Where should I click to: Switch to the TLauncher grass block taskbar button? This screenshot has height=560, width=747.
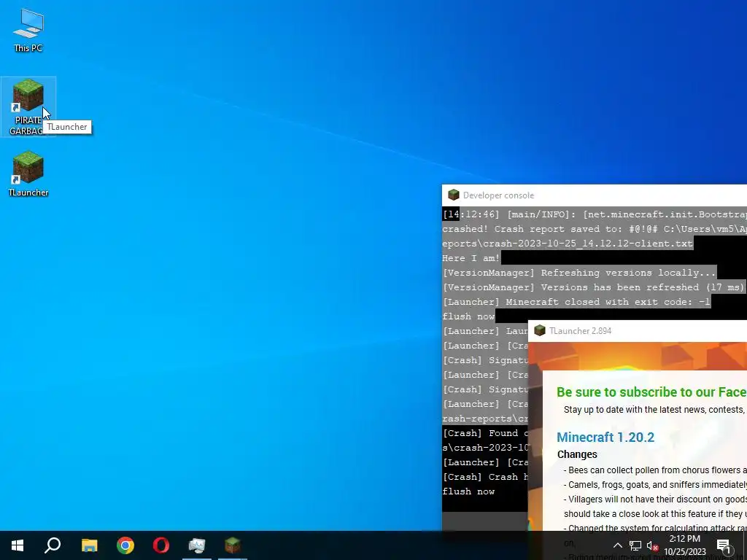click(233, 545)
